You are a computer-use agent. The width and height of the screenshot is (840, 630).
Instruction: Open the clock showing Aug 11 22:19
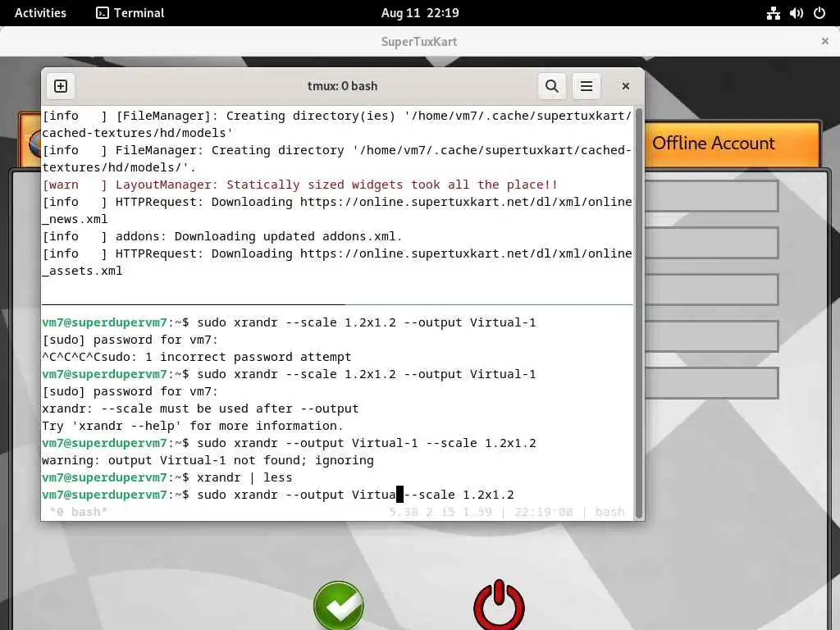tap(420, 13)
